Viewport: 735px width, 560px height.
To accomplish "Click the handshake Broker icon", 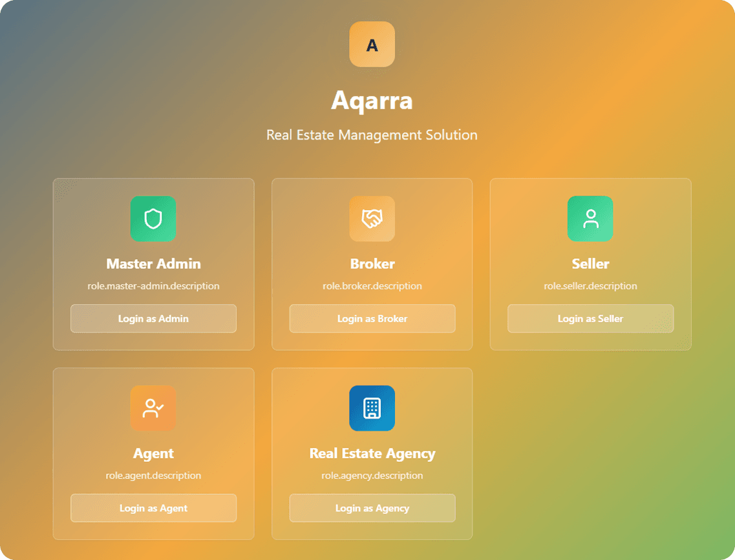I will coord(372,219).
